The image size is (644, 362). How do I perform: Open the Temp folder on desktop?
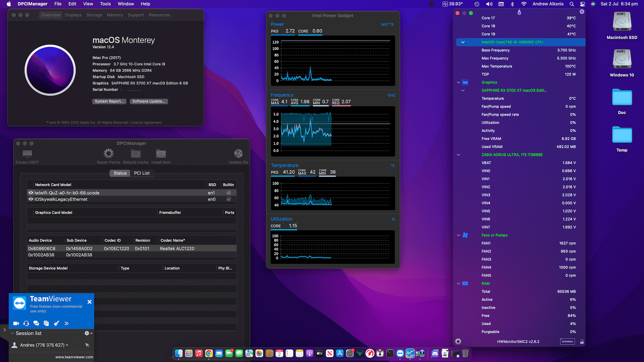[622, 139]
